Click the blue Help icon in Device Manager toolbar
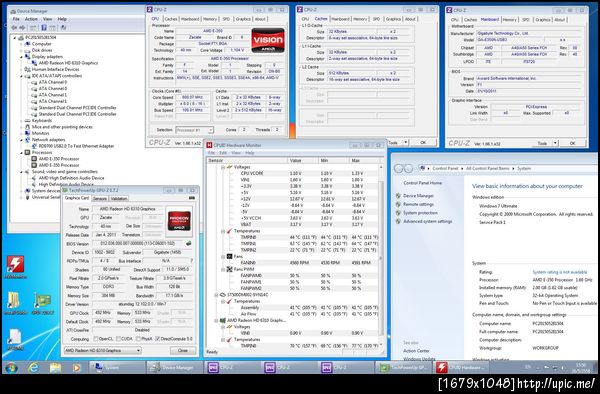 pyautogui.click(x=44, y=28)
